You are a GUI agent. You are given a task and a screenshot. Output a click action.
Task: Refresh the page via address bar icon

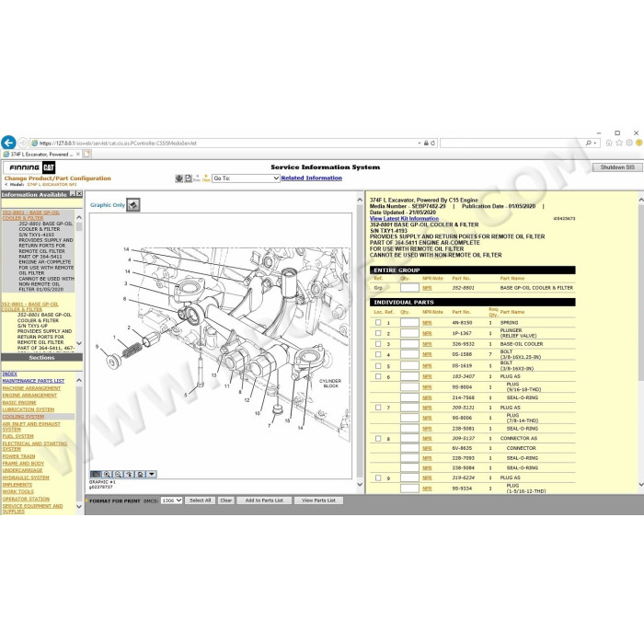(x=433, y=143)
